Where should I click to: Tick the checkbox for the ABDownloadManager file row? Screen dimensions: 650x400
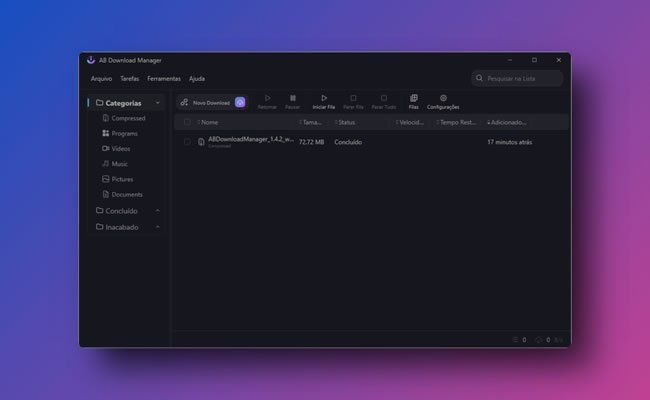click(187, 142)
